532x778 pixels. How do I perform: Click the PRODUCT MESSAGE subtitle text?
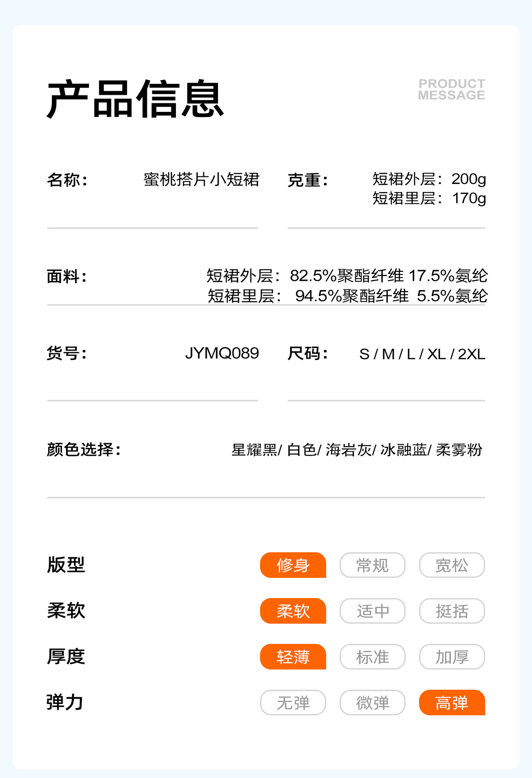(x=451, y=89)
